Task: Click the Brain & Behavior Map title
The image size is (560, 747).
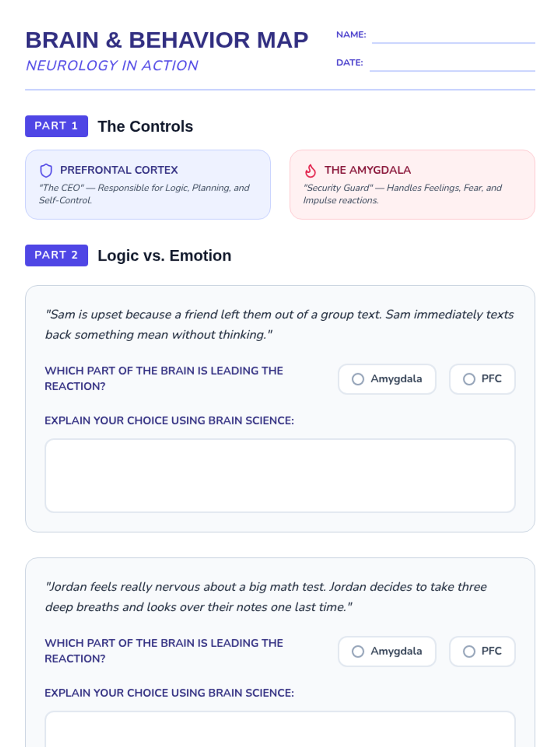Action: coord(167,40)
